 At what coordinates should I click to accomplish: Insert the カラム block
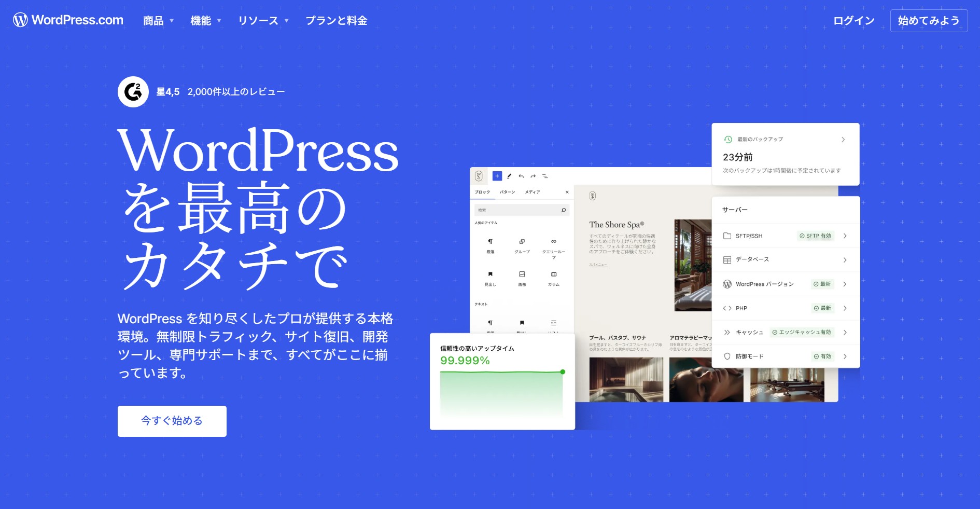554,279
